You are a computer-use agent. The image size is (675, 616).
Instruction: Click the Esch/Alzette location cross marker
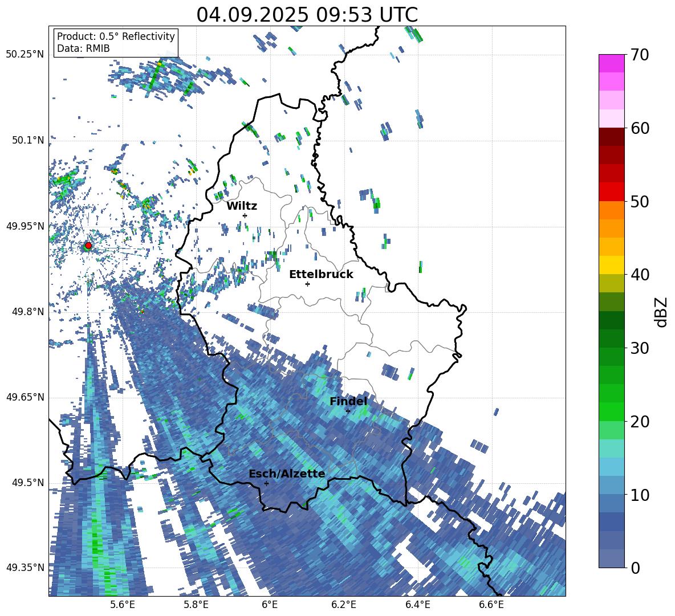266,483
